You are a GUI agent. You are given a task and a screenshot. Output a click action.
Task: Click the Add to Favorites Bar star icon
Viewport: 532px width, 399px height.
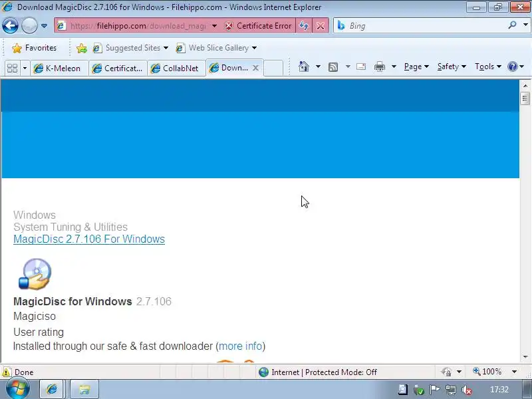click(81, 48)
